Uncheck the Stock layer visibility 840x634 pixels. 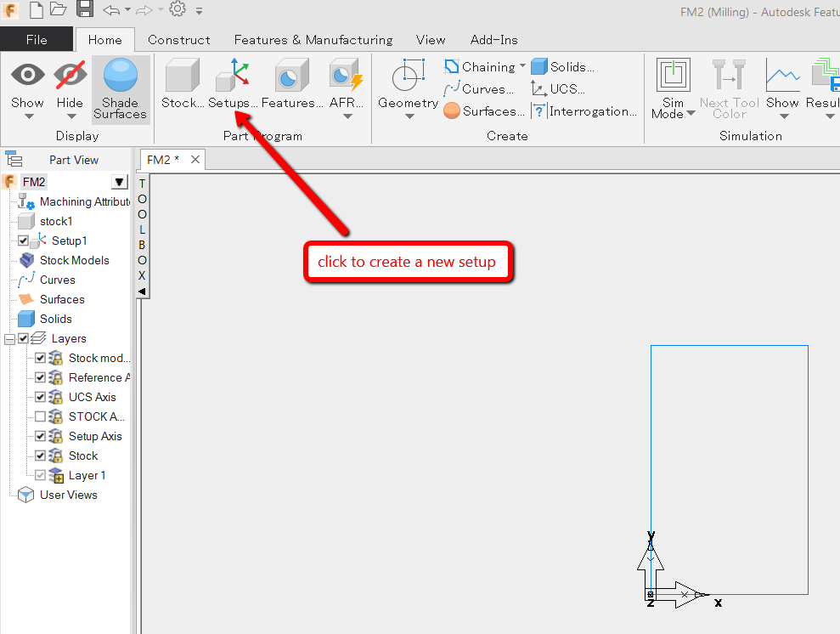[x=41, y=456]
